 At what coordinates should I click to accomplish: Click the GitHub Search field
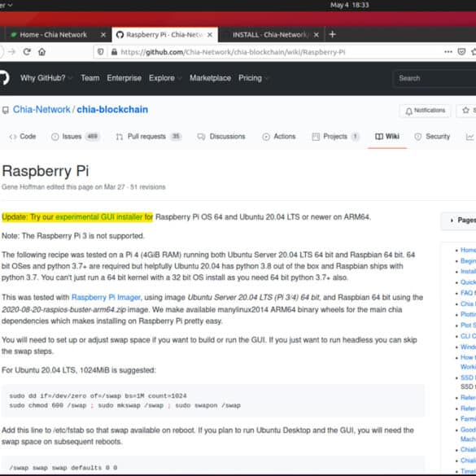435,78
